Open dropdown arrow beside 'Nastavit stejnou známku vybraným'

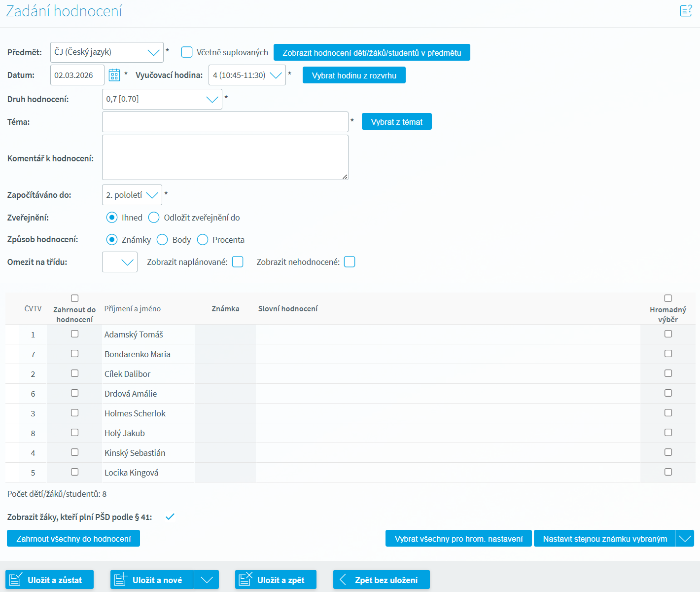pos(685,539)
